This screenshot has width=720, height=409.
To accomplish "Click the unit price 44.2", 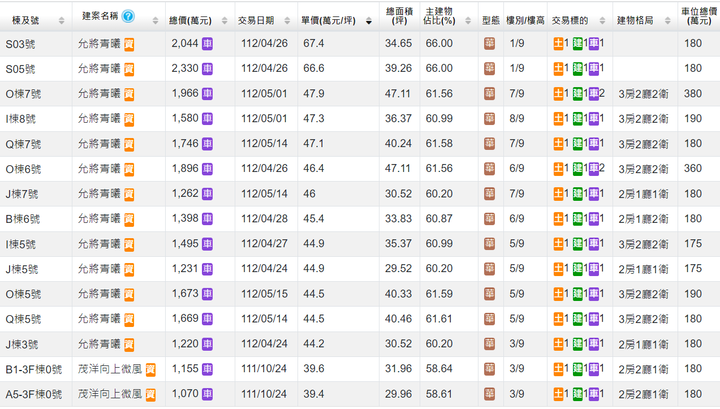I will click(x=313, y=344).
